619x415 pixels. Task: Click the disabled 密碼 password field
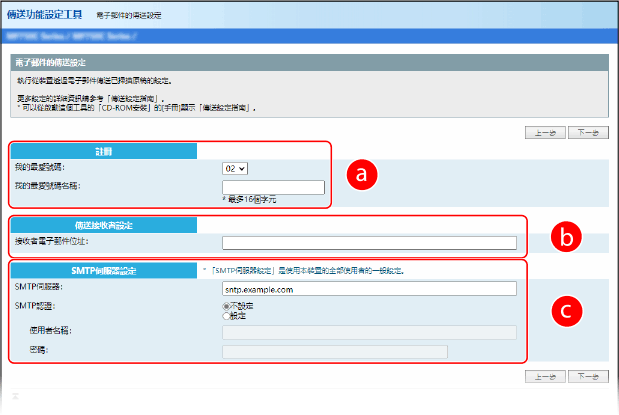click(x=334, y=351)
